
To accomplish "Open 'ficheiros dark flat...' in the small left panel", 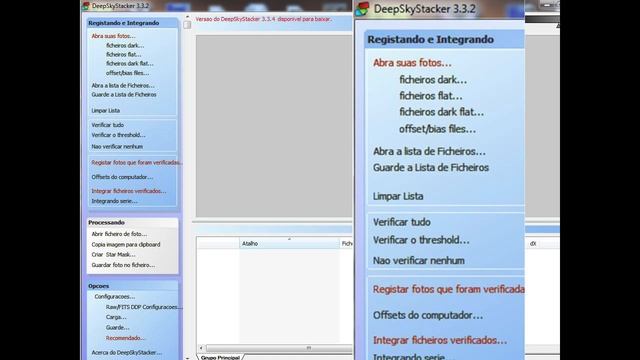I will (130, 64).
